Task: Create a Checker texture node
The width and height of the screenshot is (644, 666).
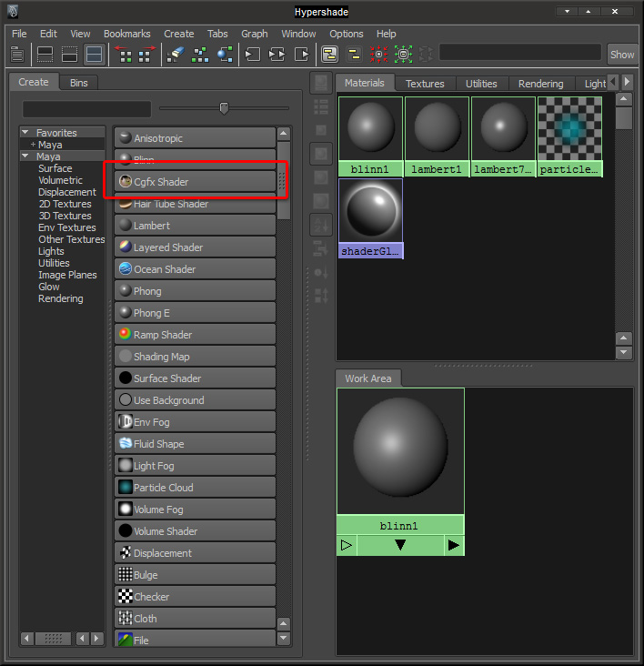Action: click(195, 597)
